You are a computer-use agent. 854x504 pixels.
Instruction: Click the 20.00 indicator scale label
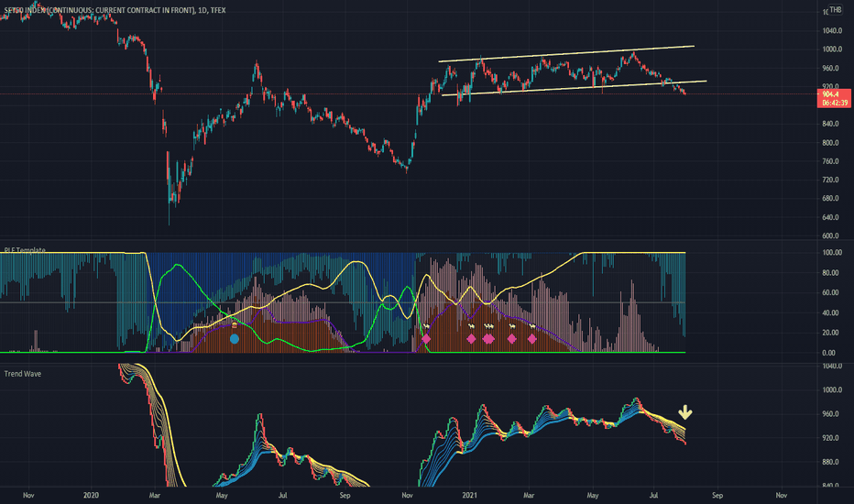pyautogui.click(x=831, y=333)
